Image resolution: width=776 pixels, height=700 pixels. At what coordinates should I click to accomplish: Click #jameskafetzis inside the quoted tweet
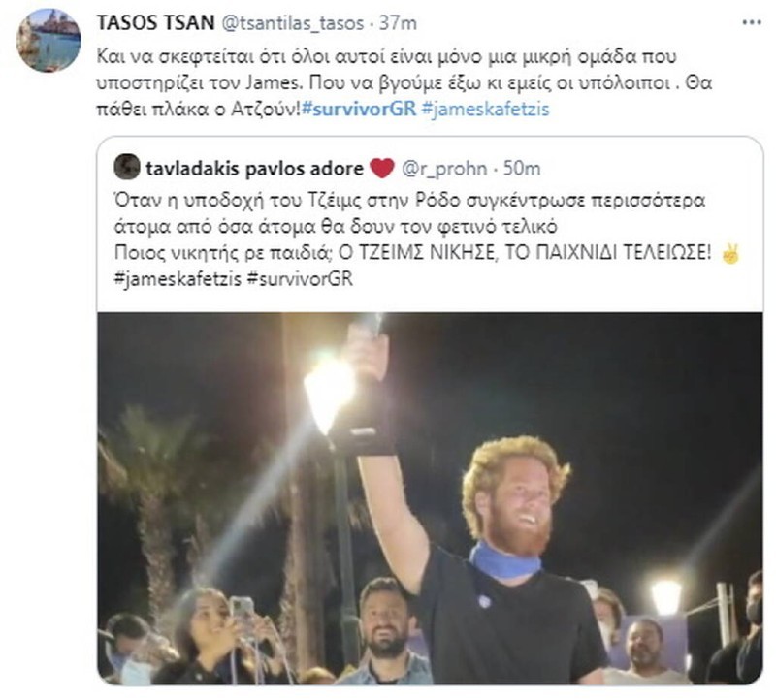pos(178,279)
